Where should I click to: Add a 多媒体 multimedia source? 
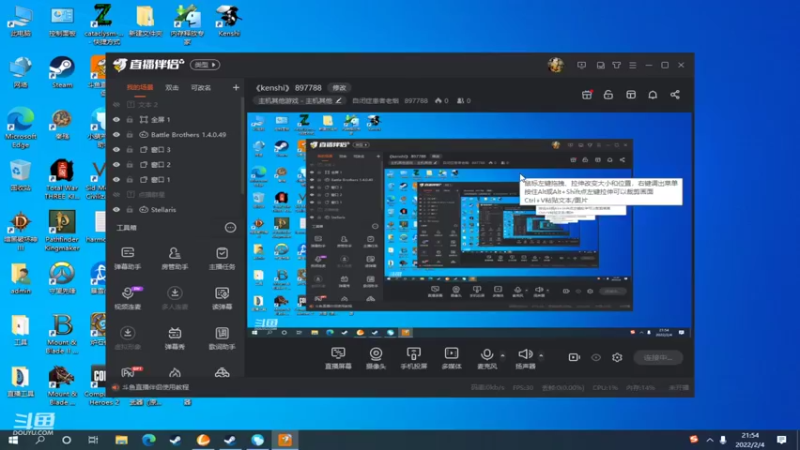coord(452,358)
